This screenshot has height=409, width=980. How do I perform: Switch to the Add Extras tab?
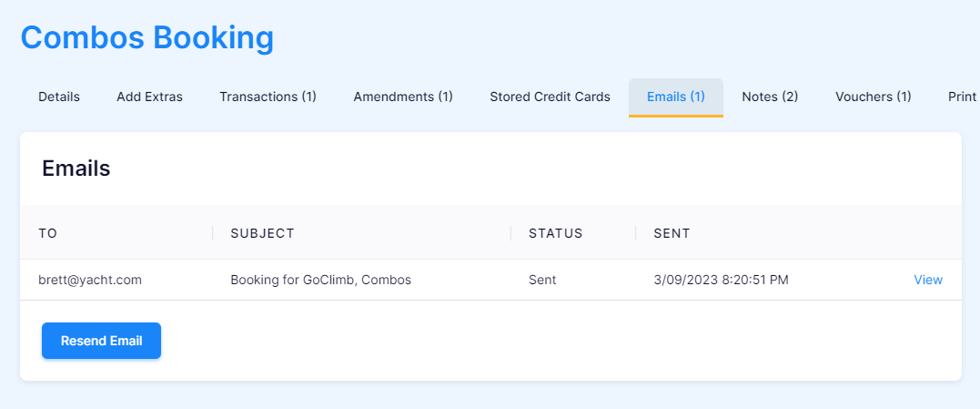[x=149, y=97]
